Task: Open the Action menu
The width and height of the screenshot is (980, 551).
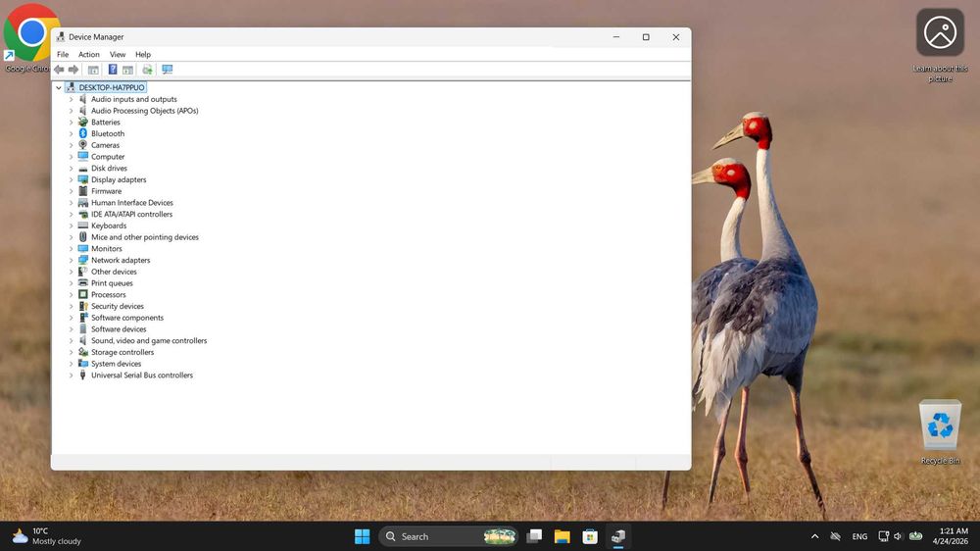Action: pos(89,54)
